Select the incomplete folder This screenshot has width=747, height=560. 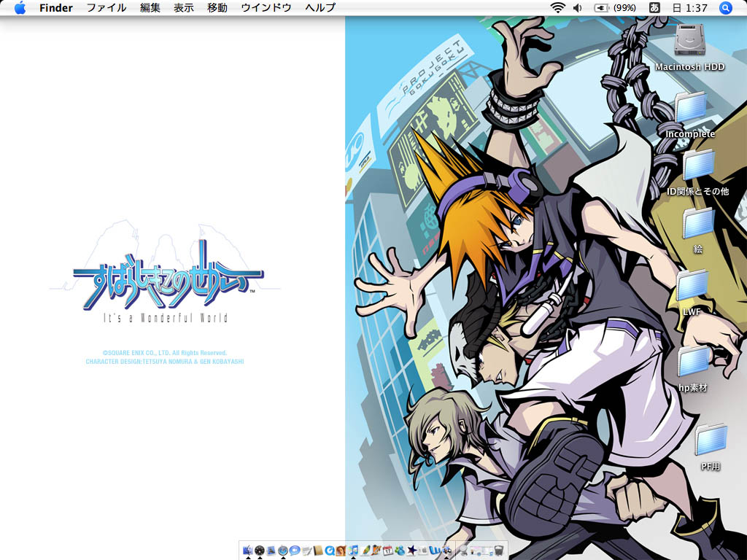[x=690, y=109]
